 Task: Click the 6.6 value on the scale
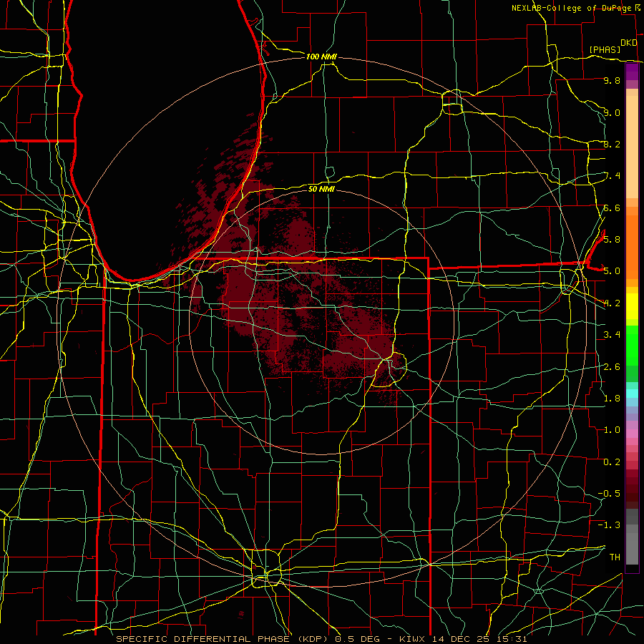[x=612, y=208]
